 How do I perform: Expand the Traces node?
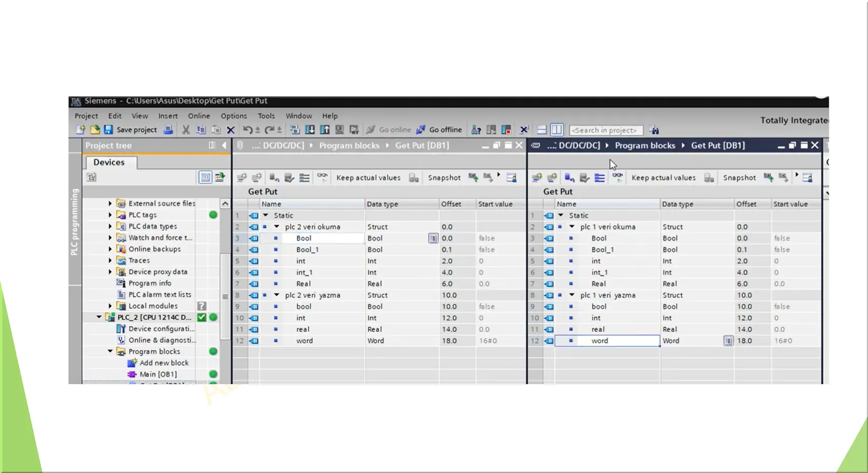coord(110,260)
